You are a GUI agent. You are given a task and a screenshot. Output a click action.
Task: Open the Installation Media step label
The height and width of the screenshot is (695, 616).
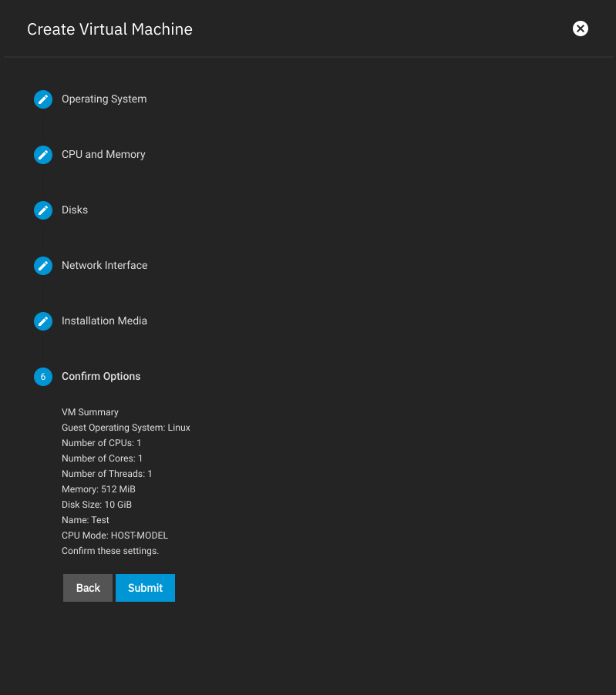104,321
